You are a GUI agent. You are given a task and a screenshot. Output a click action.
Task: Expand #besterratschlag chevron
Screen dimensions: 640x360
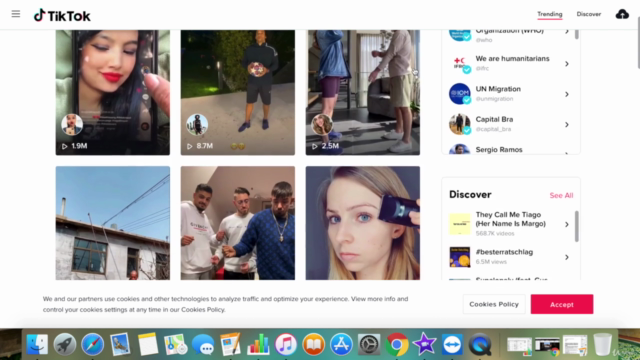[x=567, y=257]
